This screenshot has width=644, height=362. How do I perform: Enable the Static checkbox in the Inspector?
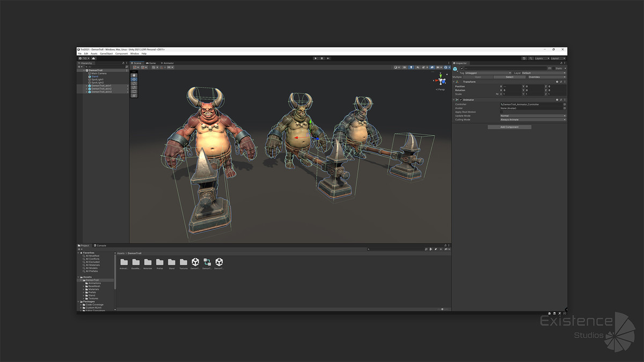tap(553, 69)
